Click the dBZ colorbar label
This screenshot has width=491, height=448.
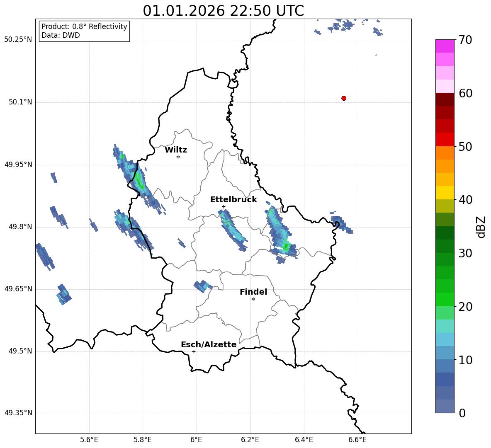pyautogui.click(x=481, y=227)
